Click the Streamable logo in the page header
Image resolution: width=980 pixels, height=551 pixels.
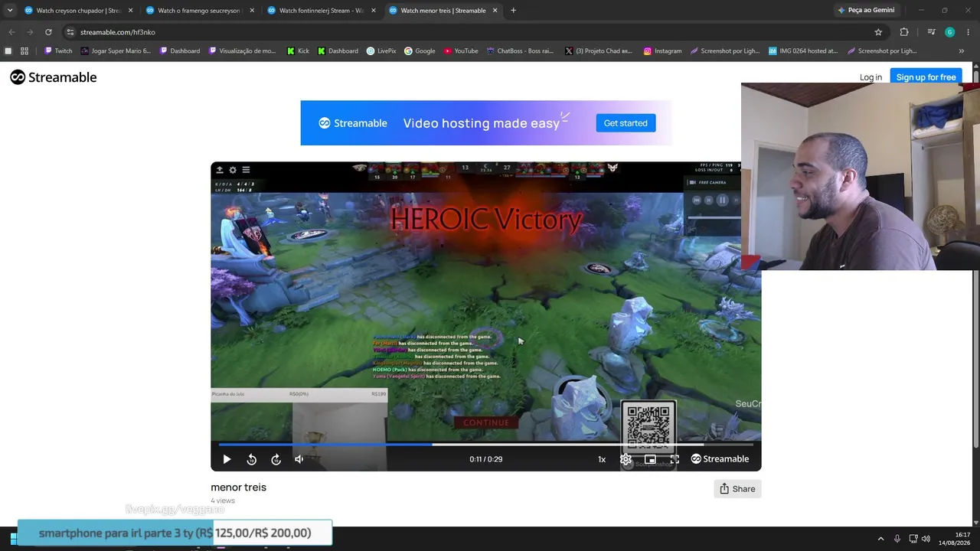point(54,77)
